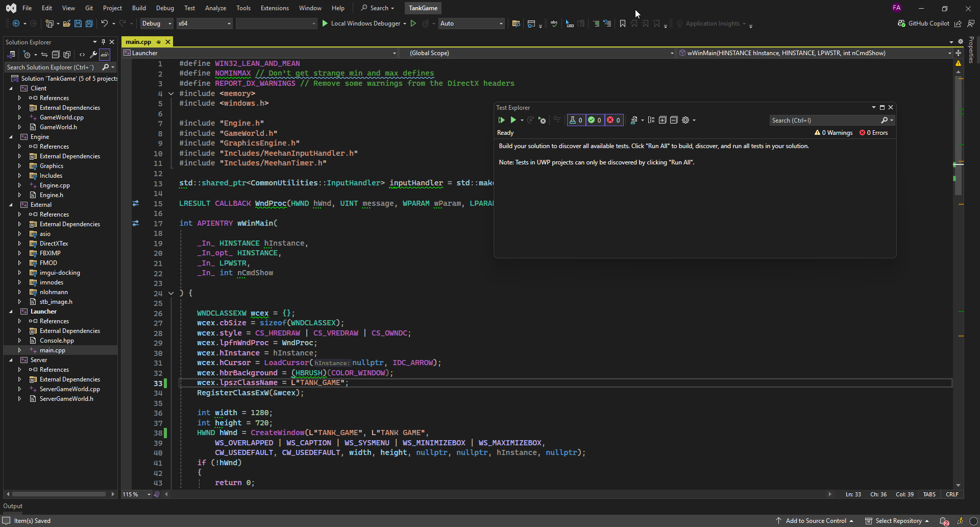The image size is (980, 527).
Task: Start without debugging using the outlined play icon
Action: point(413,23)
